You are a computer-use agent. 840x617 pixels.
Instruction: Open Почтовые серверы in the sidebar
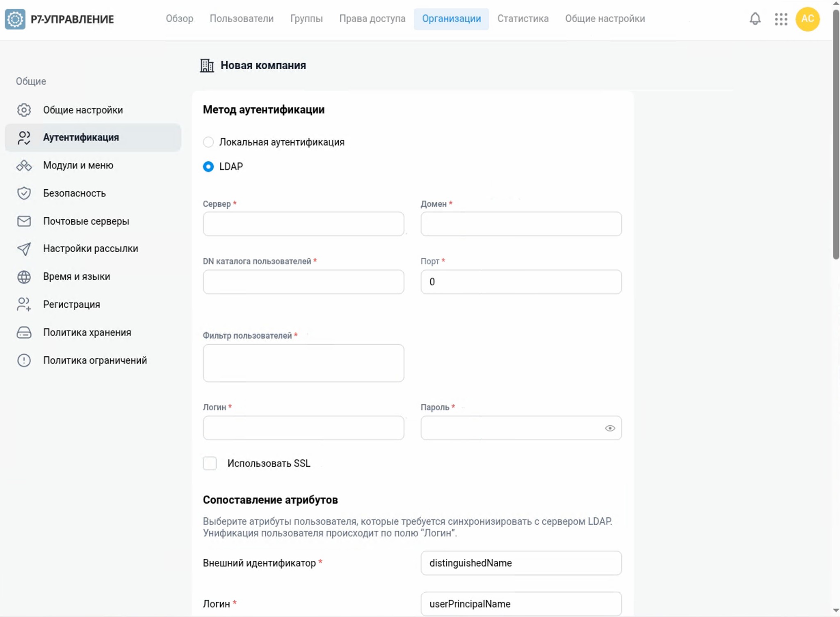click(x=93, y=221)
